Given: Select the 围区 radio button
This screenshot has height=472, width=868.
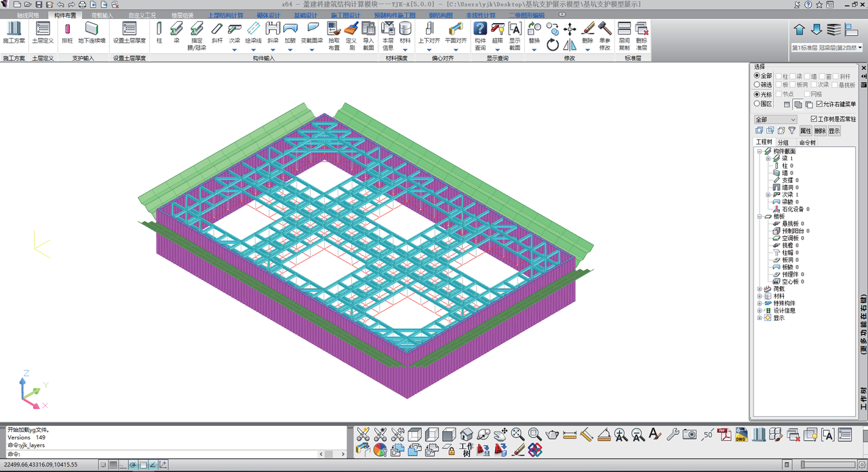Looking at the screenshot, I should point(763,104).
